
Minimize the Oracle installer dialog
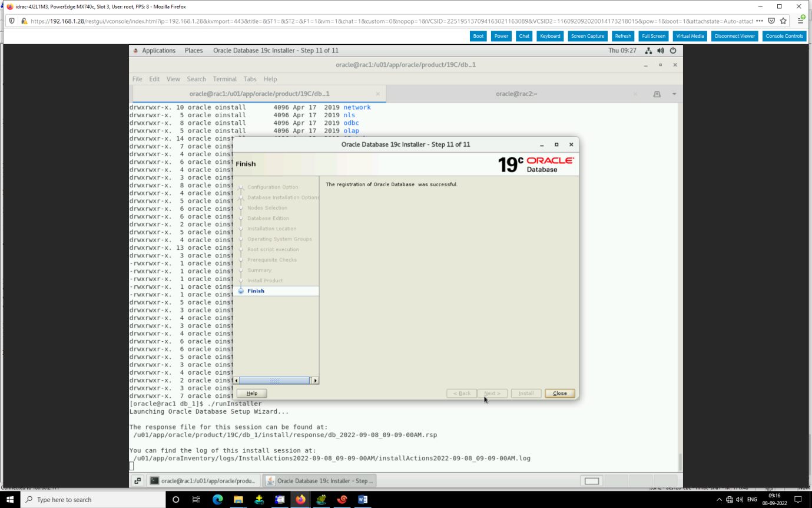tap(542, 144)
